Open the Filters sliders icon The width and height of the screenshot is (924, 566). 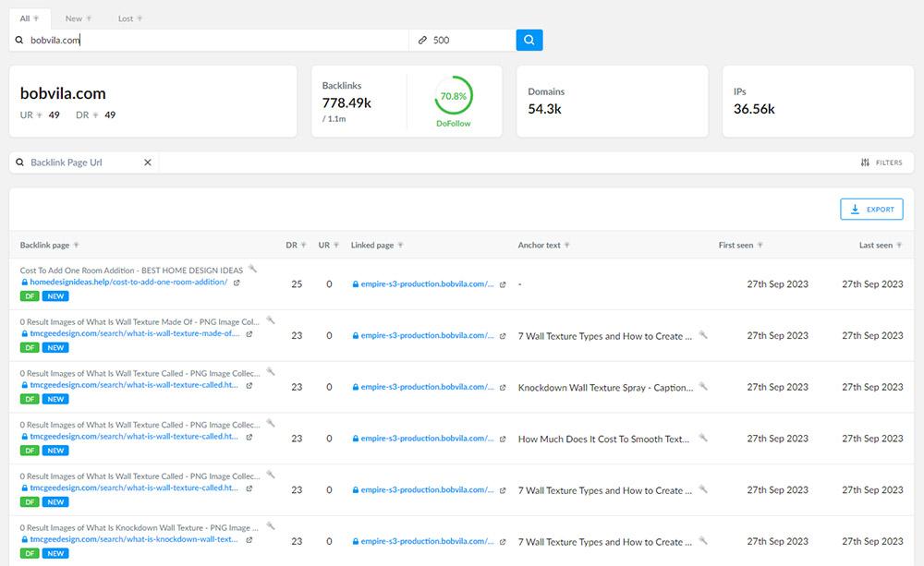pos(865,163)
